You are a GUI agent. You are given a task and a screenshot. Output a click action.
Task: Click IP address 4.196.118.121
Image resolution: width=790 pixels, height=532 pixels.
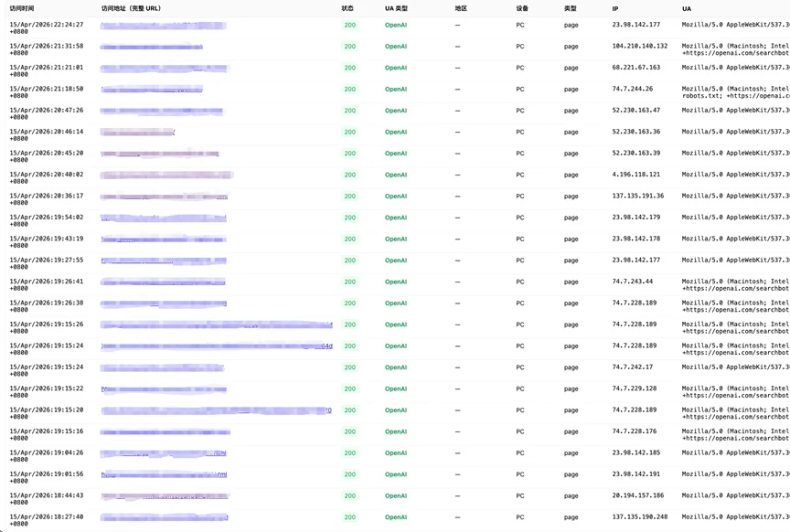tap(635, 175)
